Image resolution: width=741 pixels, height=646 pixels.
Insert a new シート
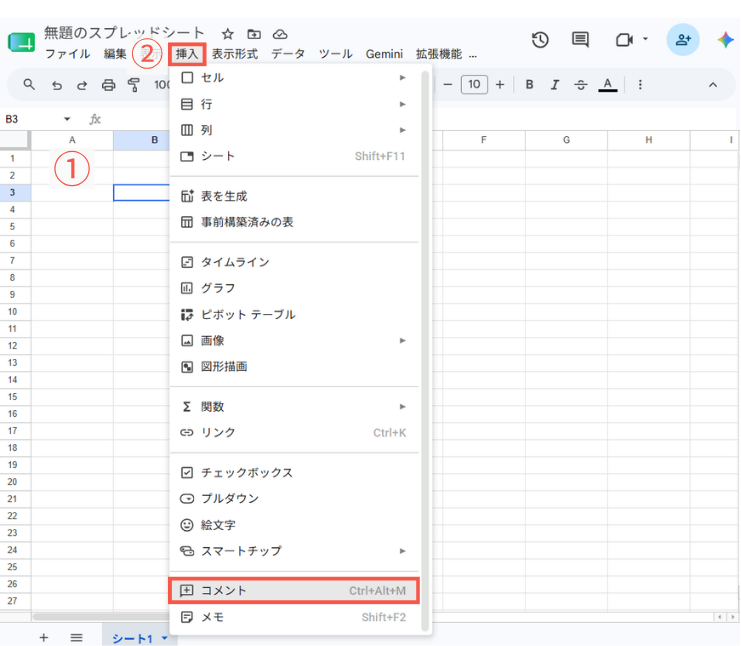(x=294, y=156)
